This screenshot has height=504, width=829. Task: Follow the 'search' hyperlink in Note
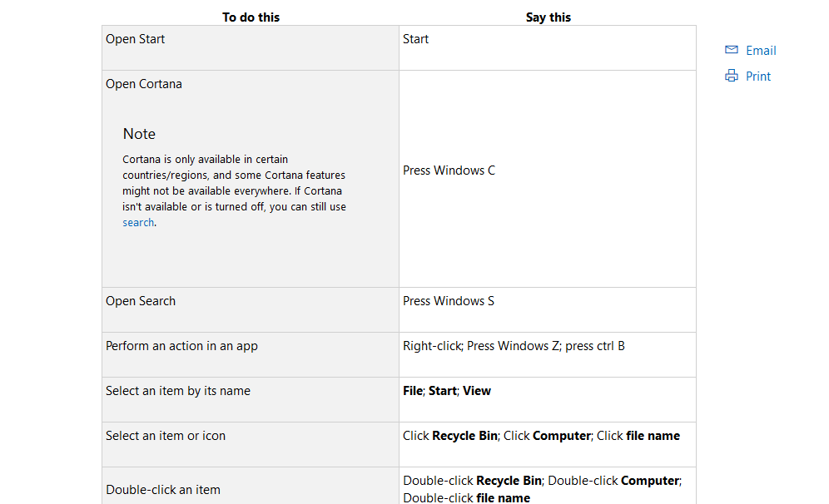pyautogui.click(x=138, y=222)
